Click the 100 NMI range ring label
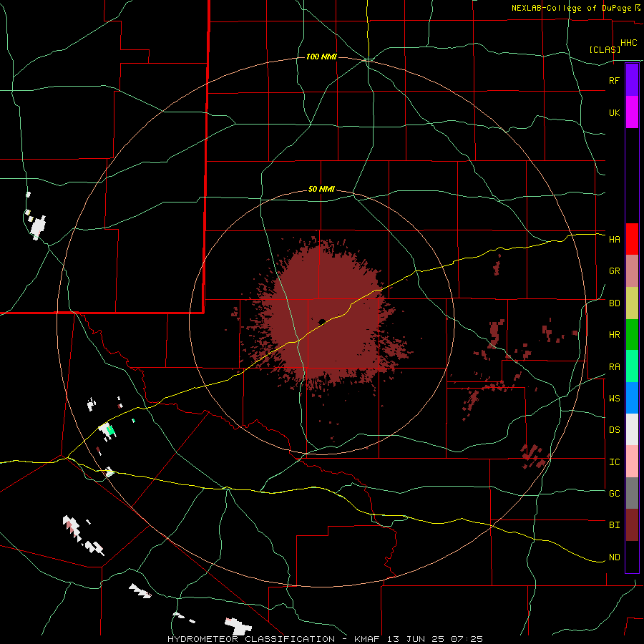Image resolution: width=644 pixels, height=644 pixels. (321, 57)
